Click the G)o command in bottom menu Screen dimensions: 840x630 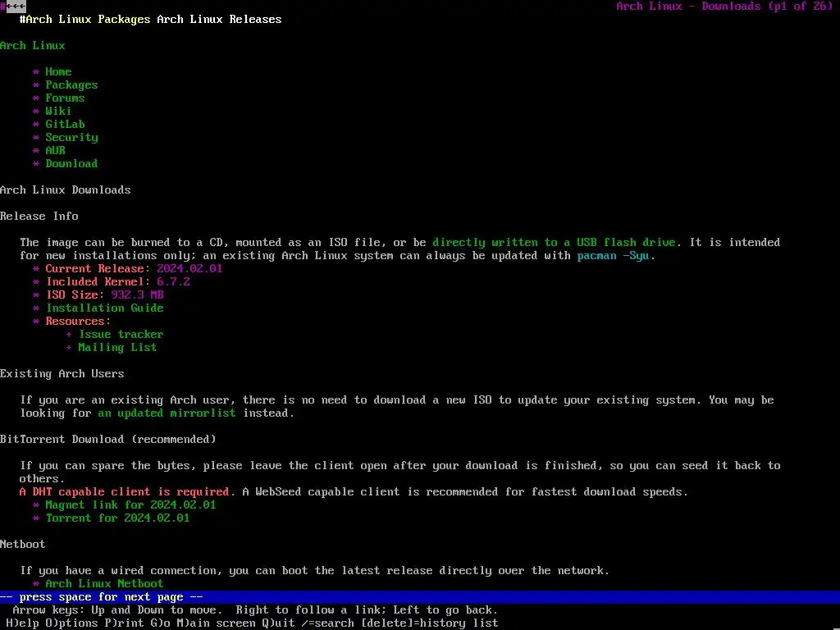click(x=160, y=623)
